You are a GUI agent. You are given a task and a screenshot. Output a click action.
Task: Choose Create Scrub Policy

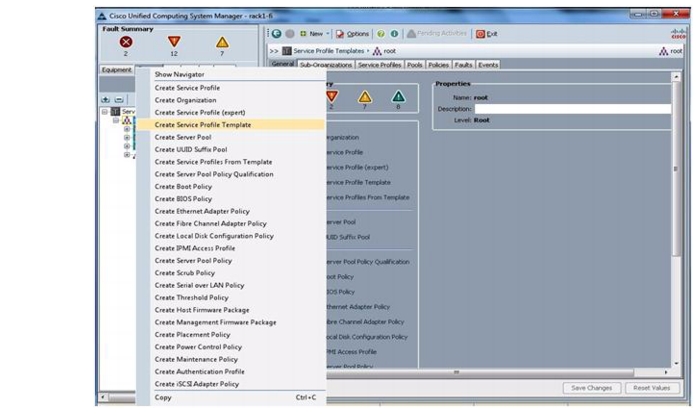pyautogui.click(x=231, y=273)
